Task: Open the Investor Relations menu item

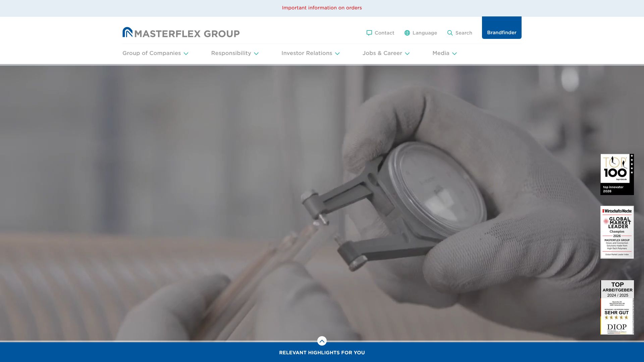Action: tap(307, 53)
